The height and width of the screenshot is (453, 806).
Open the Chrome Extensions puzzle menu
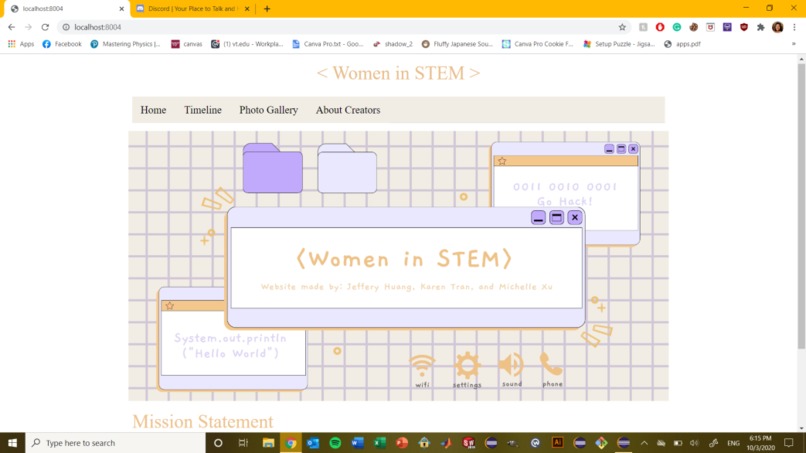pyautogui.click(x=761, y=27)
